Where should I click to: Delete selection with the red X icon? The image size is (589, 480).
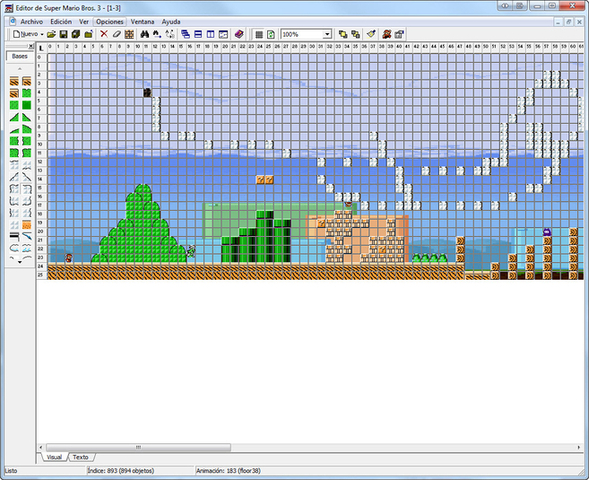[104, 34]
